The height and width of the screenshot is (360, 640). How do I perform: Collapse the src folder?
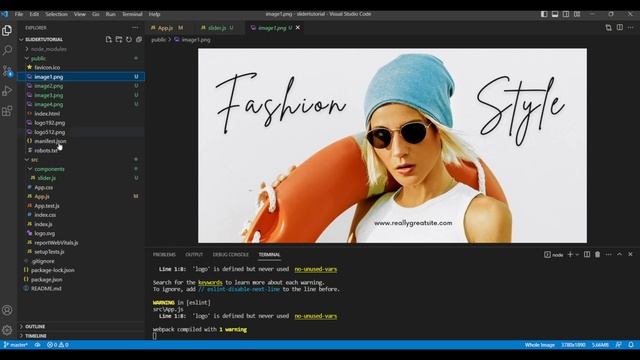(81, 160)
